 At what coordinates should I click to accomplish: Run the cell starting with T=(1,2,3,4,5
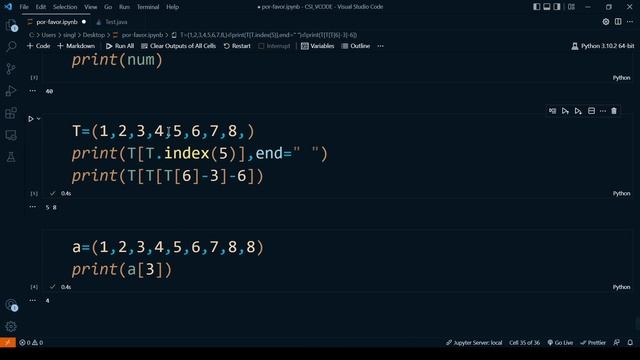tap(31, 119)
